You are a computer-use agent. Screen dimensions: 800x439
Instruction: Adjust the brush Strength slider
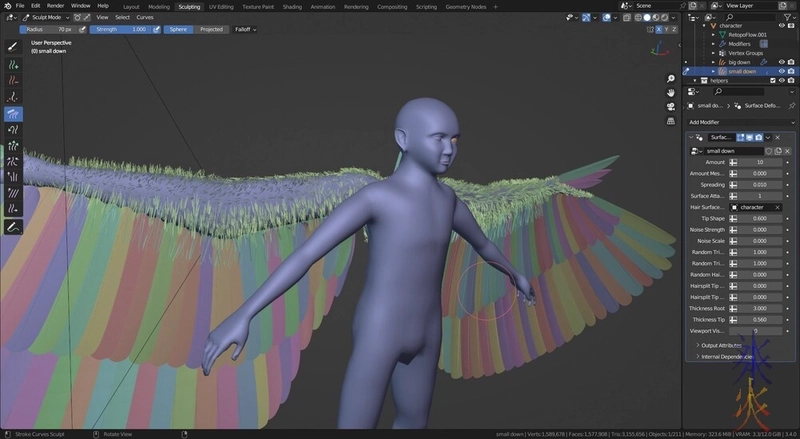coord(123,29)
